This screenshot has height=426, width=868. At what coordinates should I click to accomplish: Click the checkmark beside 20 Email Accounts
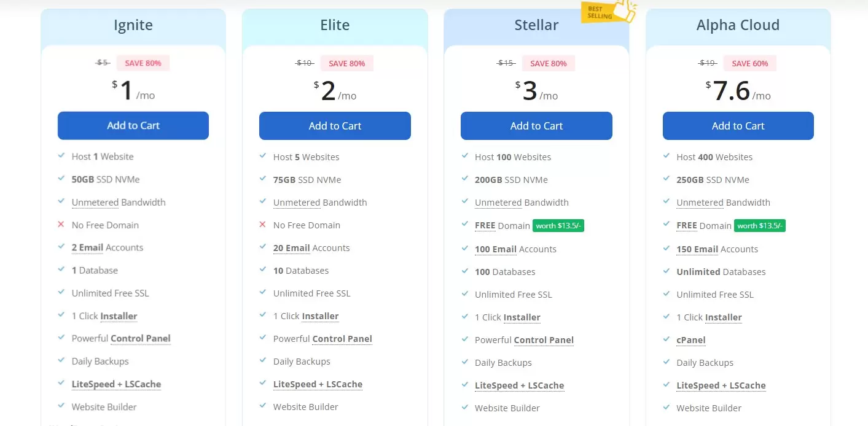262,247
